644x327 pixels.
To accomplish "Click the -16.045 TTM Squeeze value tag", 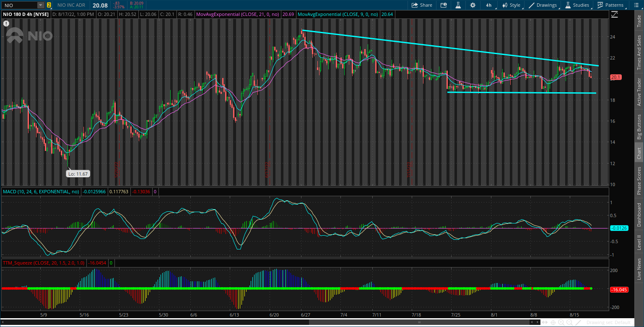I will pos(619,289).
